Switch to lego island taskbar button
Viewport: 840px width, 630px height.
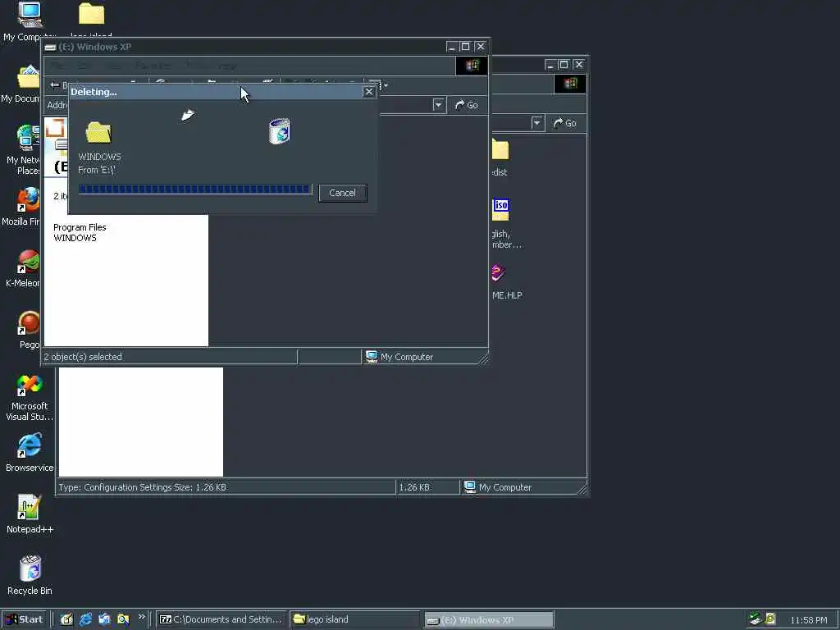tap(354, 619)
